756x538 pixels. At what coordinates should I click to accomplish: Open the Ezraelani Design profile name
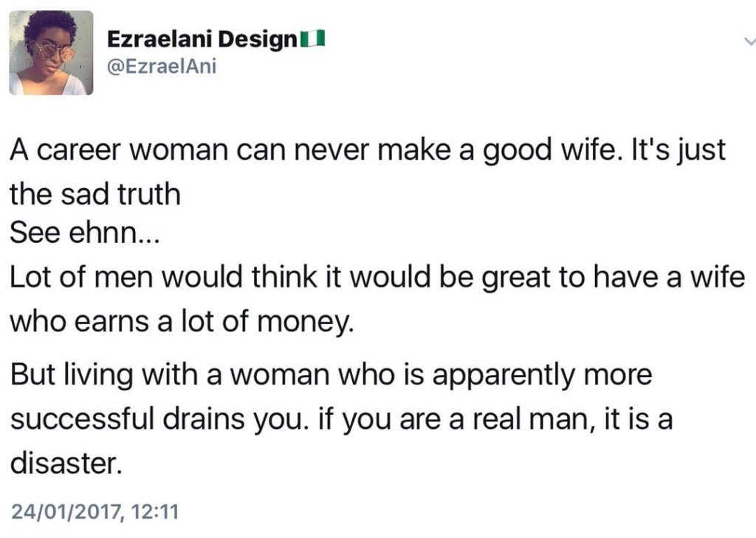[x=201, y=39]
